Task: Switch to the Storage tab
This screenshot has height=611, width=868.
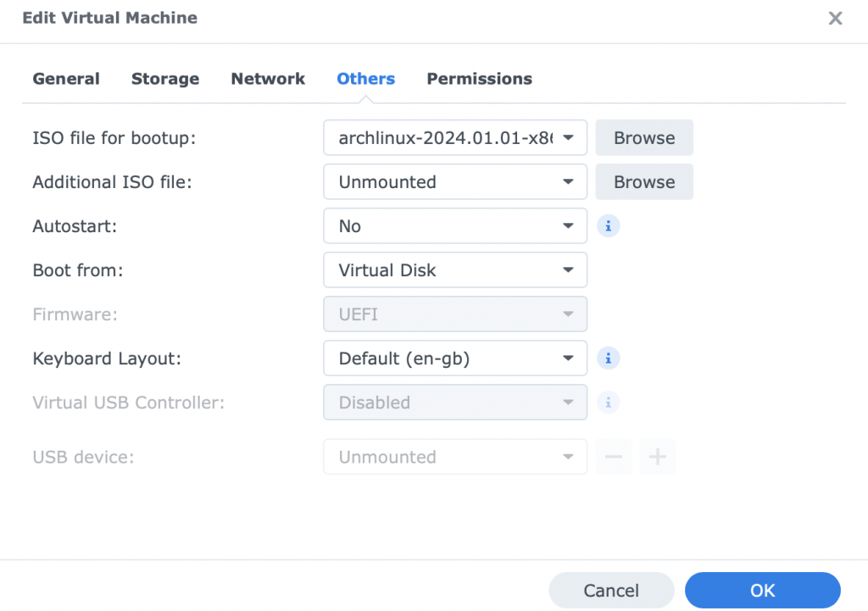Action: pyautogui.click(x=165, y=79)
